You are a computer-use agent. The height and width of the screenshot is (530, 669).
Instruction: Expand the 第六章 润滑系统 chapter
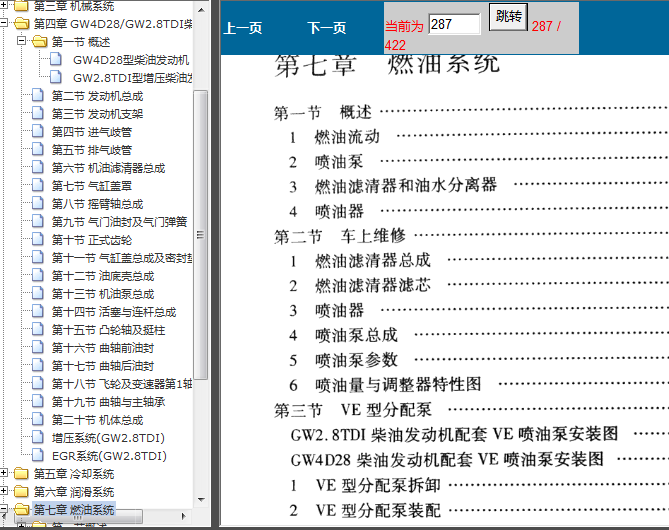[4, 491]
